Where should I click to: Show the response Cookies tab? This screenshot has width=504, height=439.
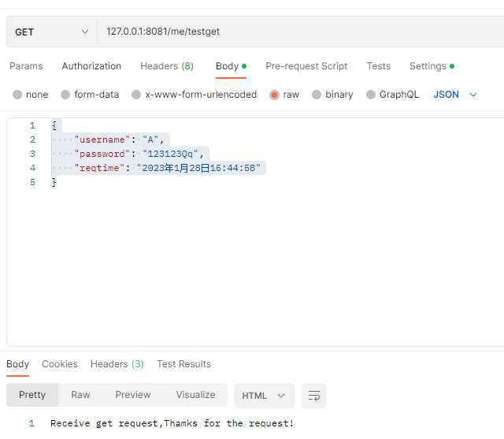pos(60,364)
